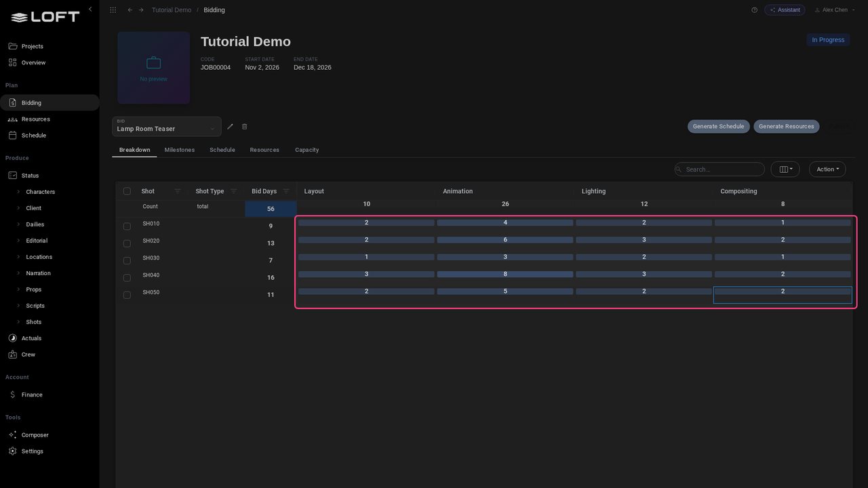Image resolution: width=868 pixels, height=488 pixels.
Task: Open the Alex Chen user menu
Action: 833,10
